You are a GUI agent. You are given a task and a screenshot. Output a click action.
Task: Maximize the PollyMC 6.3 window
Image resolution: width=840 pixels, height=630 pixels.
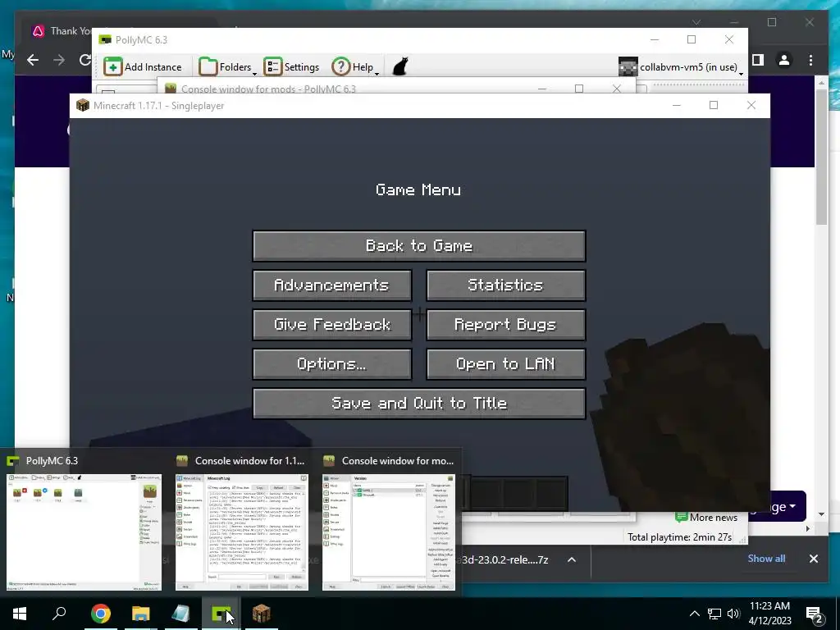coord(692,39)
